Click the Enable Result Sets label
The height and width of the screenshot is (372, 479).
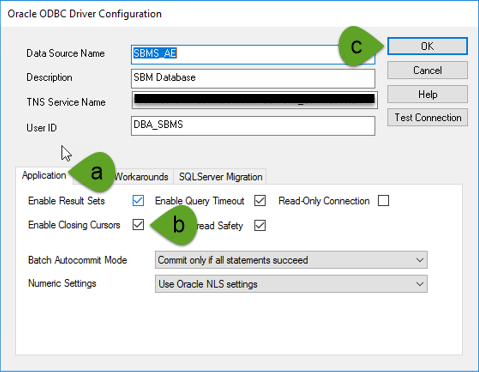point(66,201)
